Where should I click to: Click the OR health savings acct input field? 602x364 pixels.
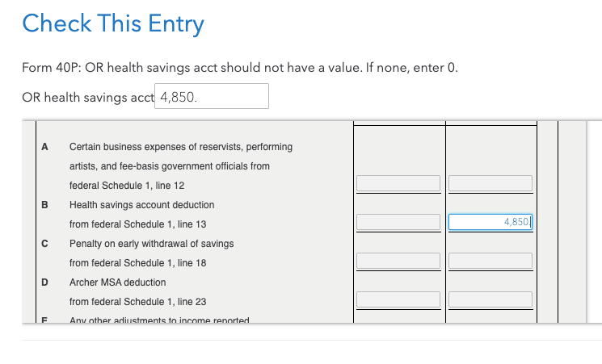[x=212, y=97]
